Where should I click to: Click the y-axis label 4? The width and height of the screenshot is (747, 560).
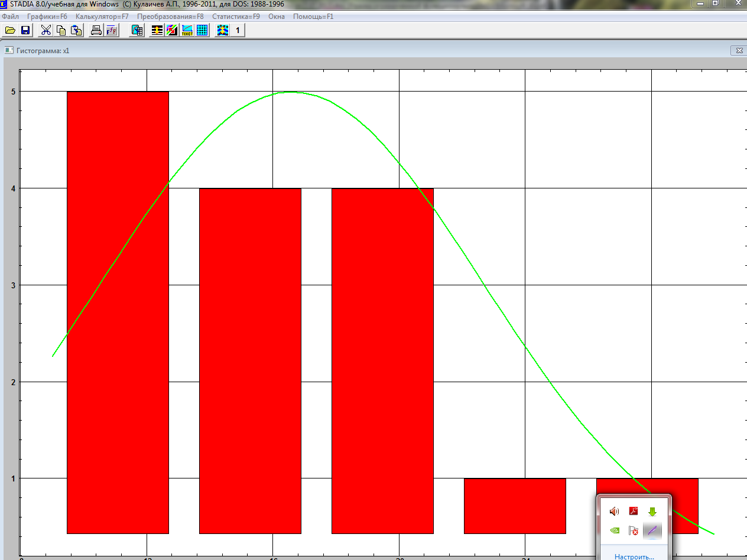click(12, 188)
